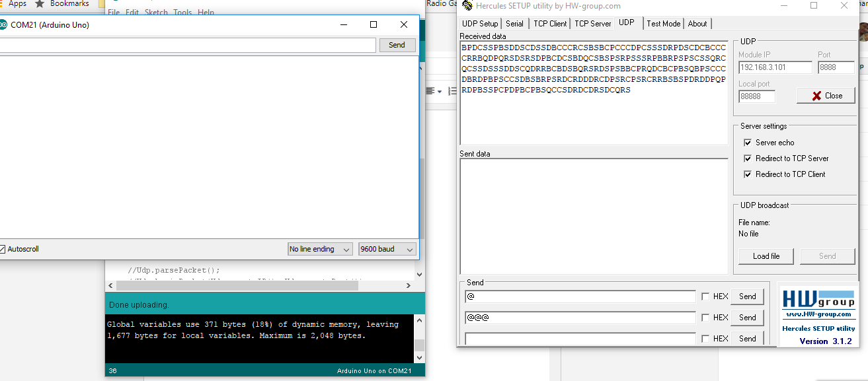Screen dimensions: 868x381
Task: Click second send field containing '@@@'
Action: tap(580, 318)
